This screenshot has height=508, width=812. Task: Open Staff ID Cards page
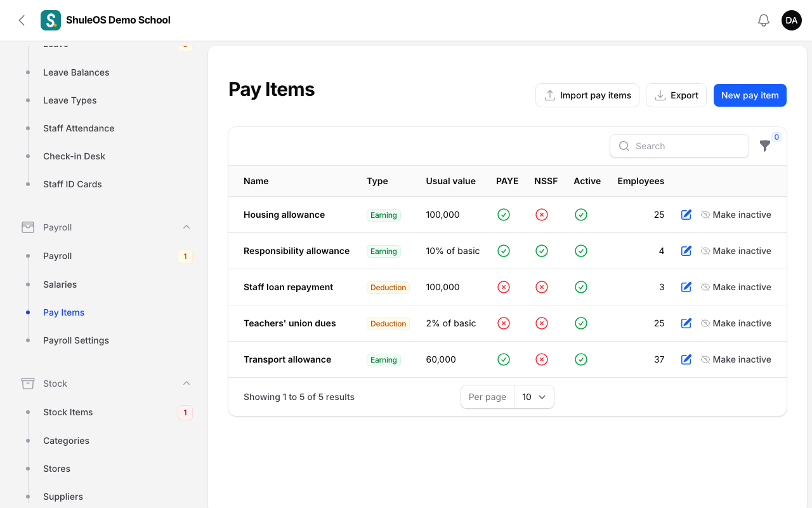(x=72, y=184)
